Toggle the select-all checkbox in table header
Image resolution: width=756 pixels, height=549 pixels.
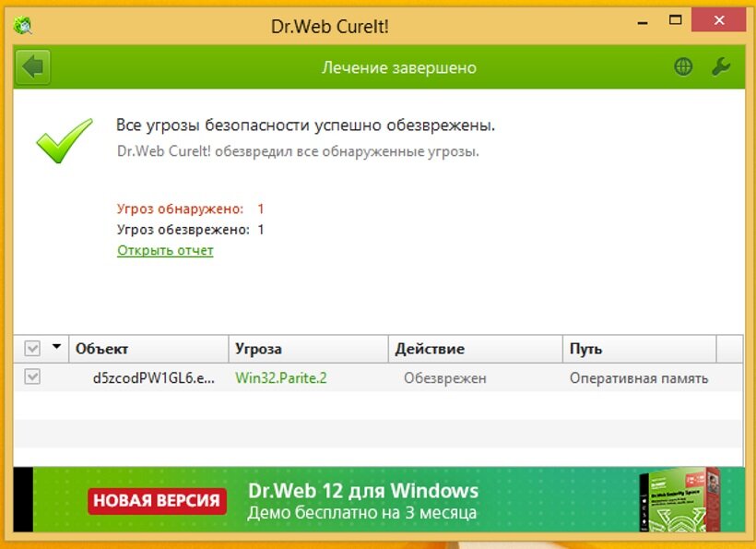(32, 348)
